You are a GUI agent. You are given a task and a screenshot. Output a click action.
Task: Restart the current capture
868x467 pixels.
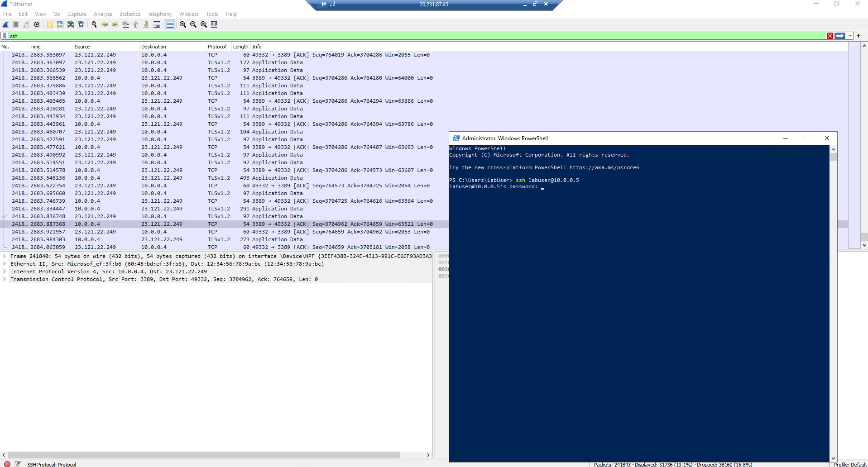[x=26, y=24]
